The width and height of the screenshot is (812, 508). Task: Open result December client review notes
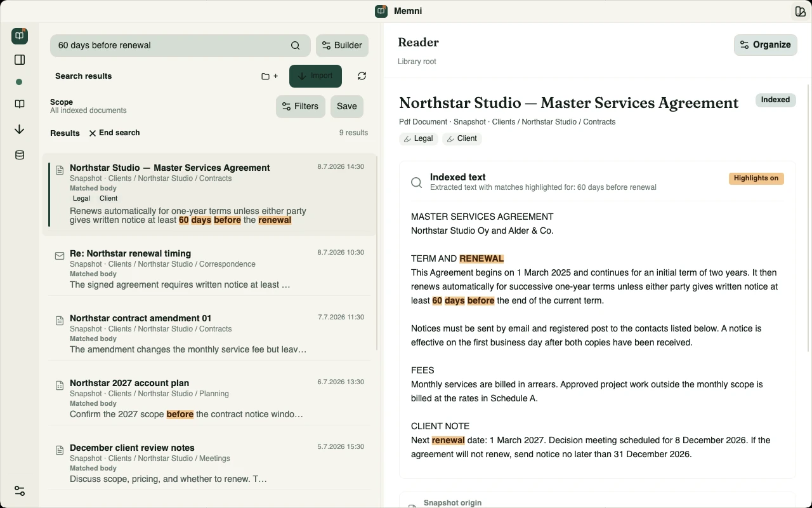[x=210, y=464]
